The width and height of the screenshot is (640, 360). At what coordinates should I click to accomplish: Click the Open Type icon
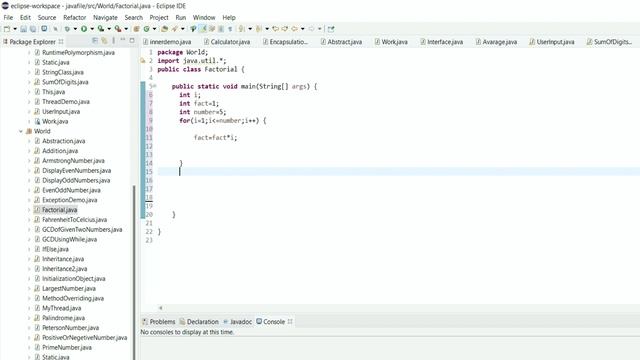[164, 29]
